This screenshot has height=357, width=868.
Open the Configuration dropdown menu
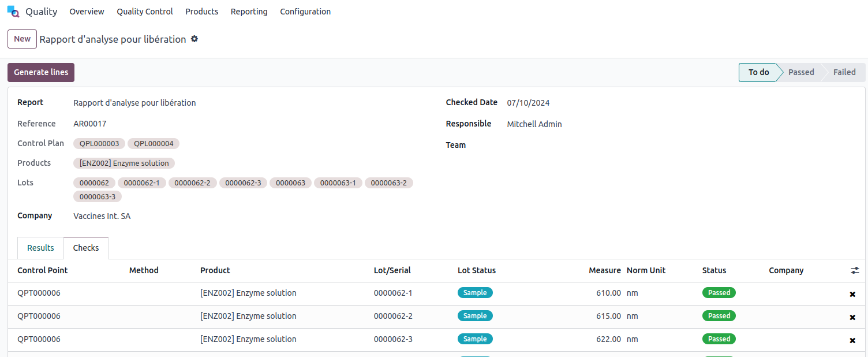tap(305, 12)
